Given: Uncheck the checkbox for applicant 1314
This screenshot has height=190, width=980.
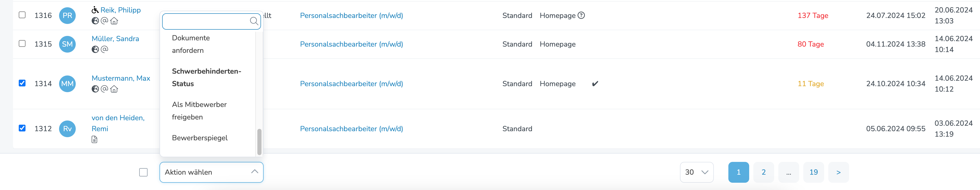Looking at the screenshot, I should (22, 83).
